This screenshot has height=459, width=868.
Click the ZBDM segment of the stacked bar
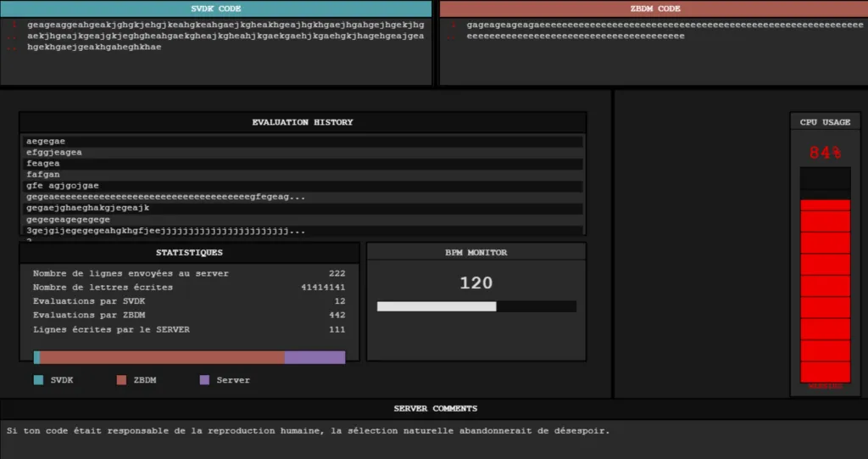[161, 357]
